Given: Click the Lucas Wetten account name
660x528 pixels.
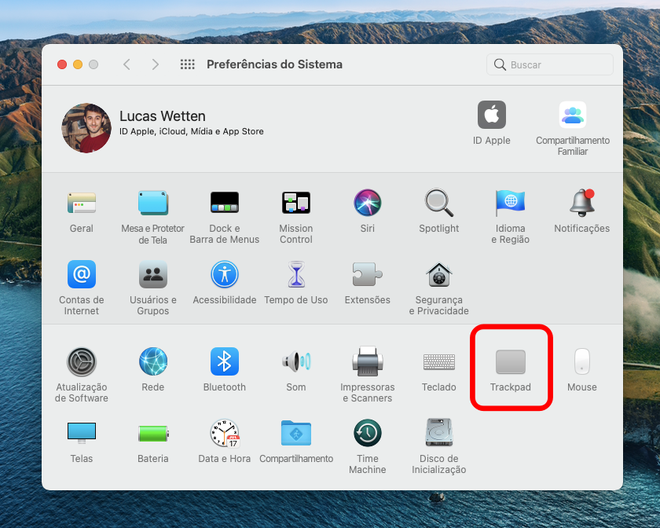Looking at the screenshot, I should click(x=162, y=116).
